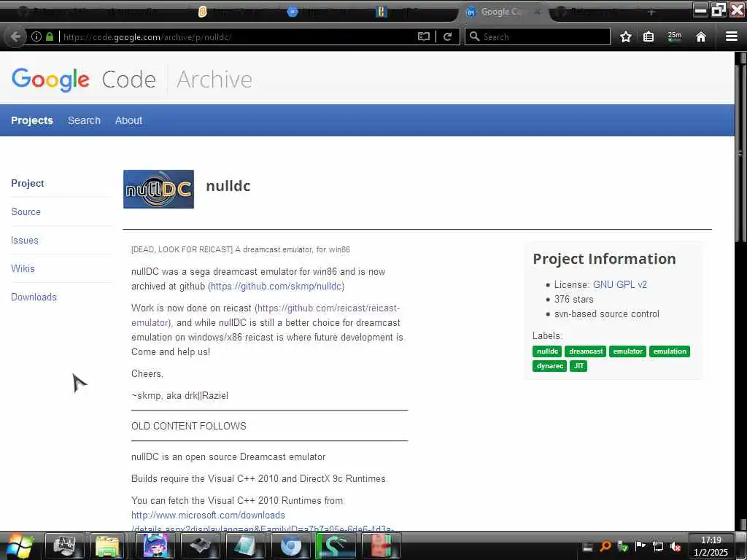Open the Windows Start menu orb

pyautogui.click(x=19, y=546)
